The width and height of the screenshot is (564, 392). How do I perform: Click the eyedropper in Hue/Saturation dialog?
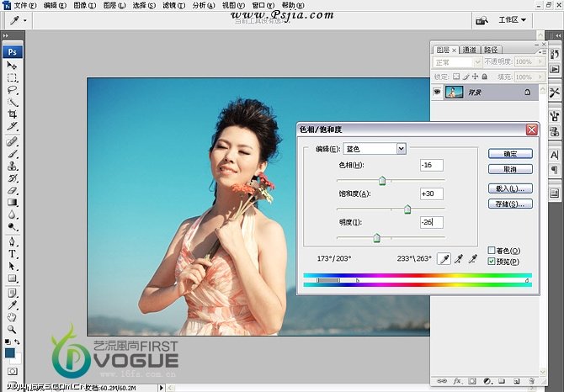coord(444,259)
